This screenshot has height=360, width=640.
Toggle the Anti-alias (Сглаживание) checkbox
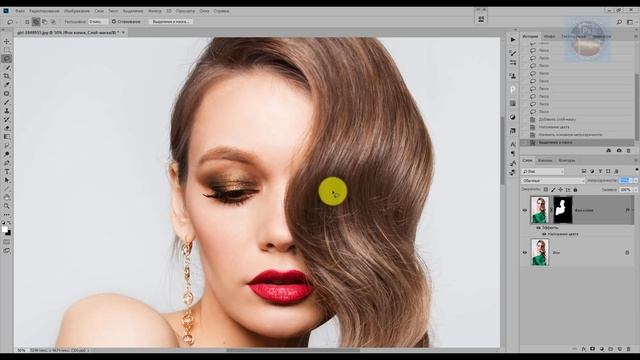114,22
